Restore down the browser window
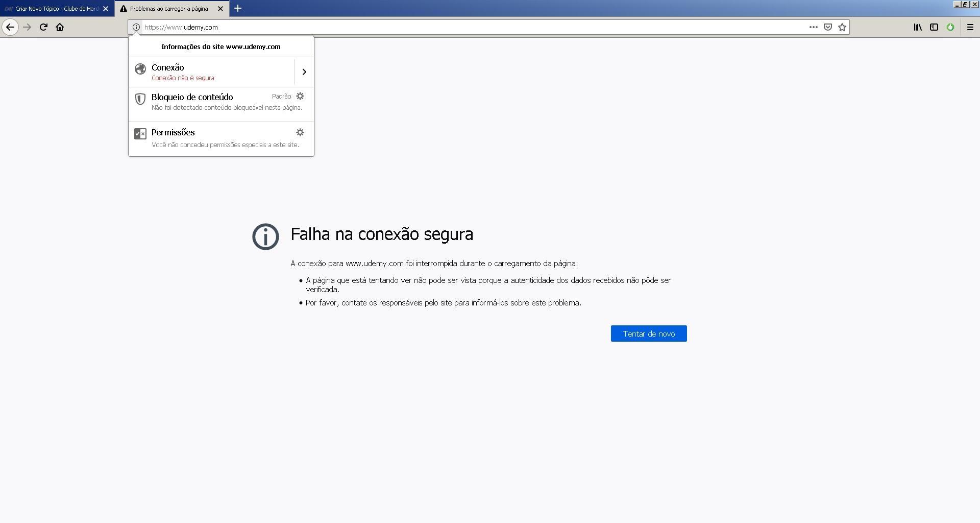This screenshot has height=523, width=980. click(965, 4)
